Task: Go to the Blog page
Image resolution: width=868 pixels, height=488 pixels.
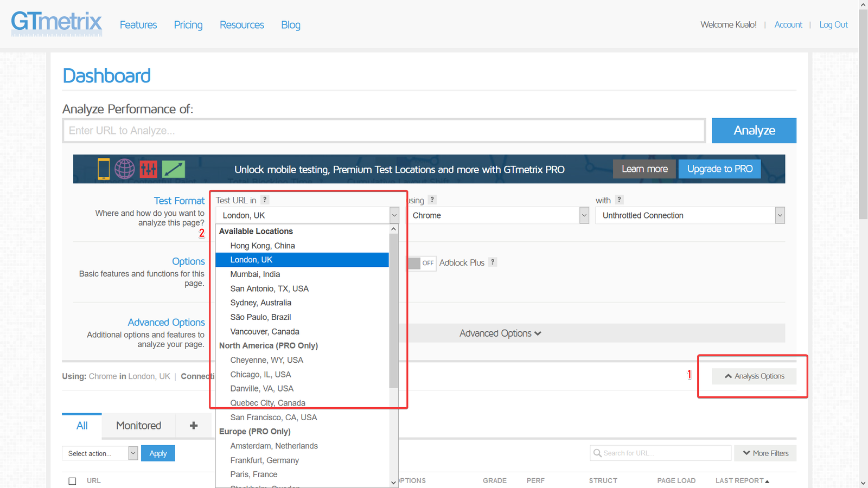Action: (x=291, y=25)
